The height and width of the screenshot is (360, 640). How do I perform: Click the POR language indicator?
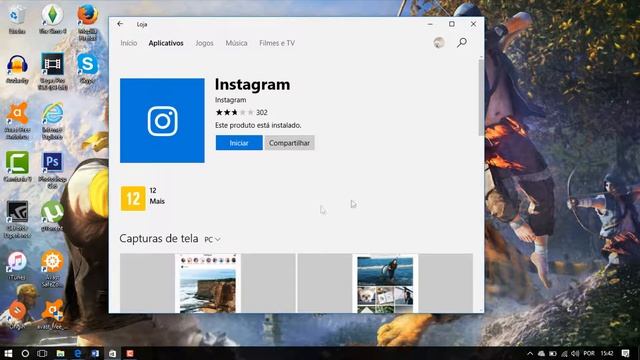coord(589,353)
